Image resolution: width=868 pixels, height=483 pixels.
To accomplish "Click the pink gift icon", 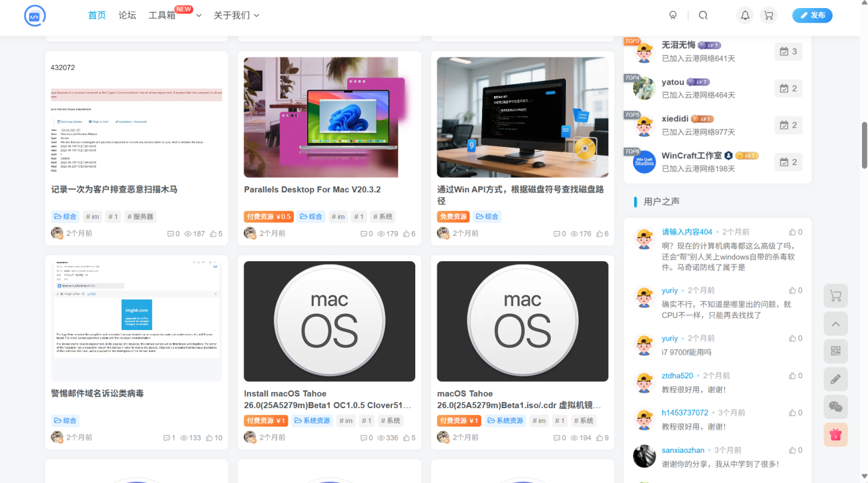I will click(x=835, y=435).
